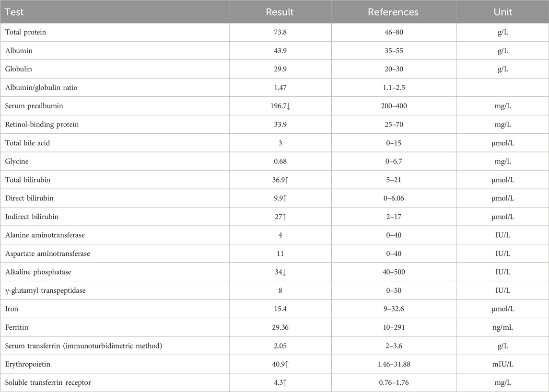The image size is (549, 392).
Task: Select the Glycine result value 0.68
Action: (x=280, y=161)
